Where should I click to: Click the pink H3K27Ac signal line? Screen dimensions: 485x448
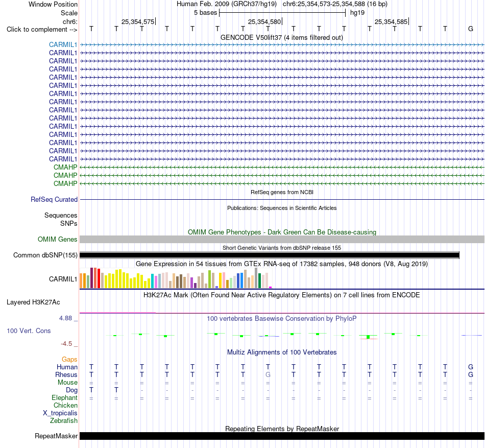(117, 313)
